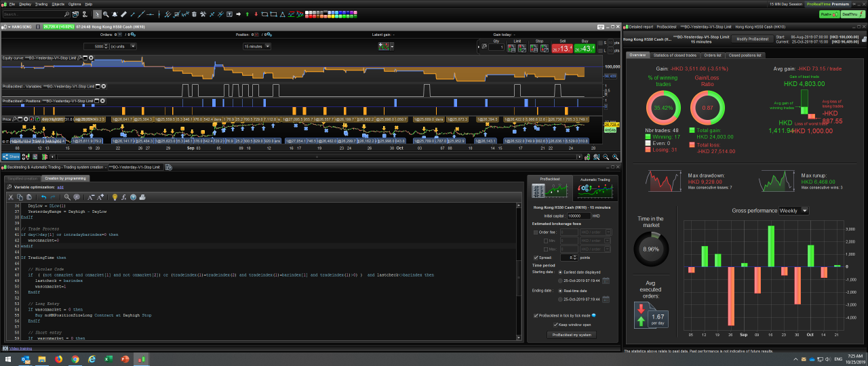Increase editor font size with A+ icon
The image size is (868, 366).
point(100,197)
